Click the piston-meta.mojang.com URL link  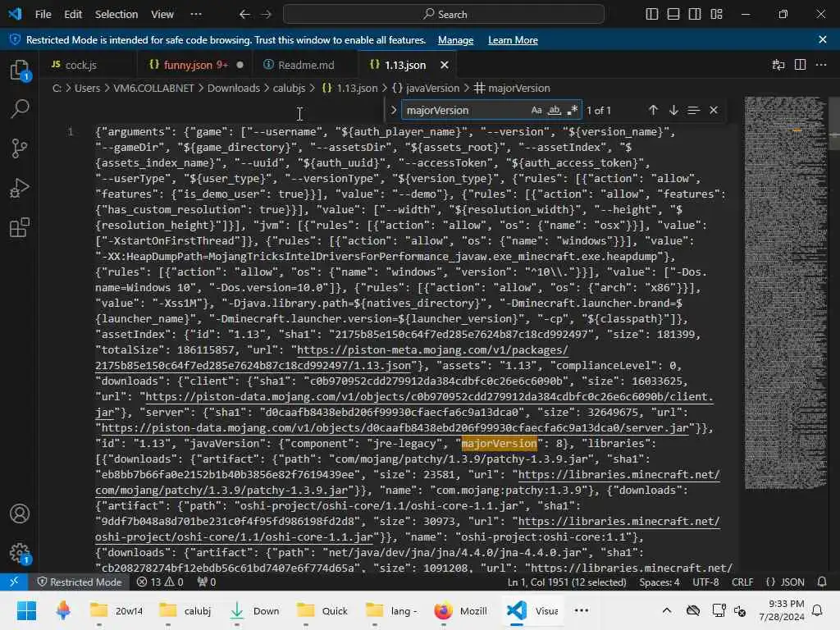coord(432,349)
